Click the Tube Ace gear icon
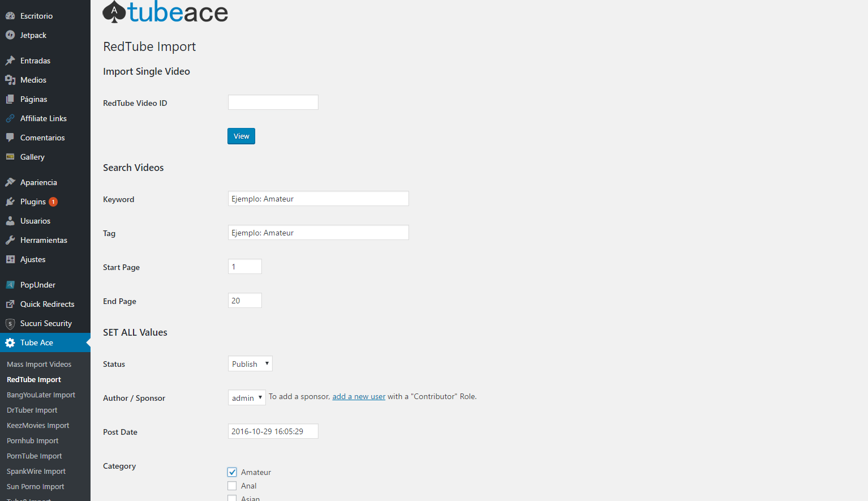 point(10,342)
